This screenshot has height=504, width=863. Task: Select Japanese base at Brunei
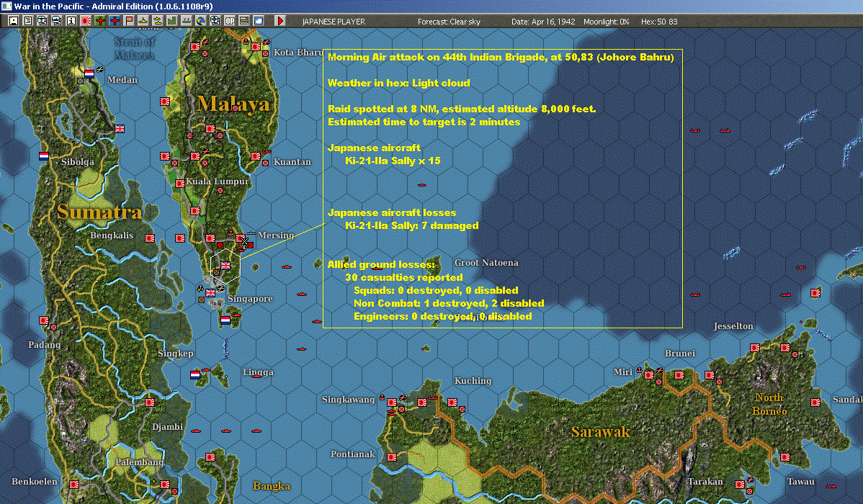[x=680, y=374]
